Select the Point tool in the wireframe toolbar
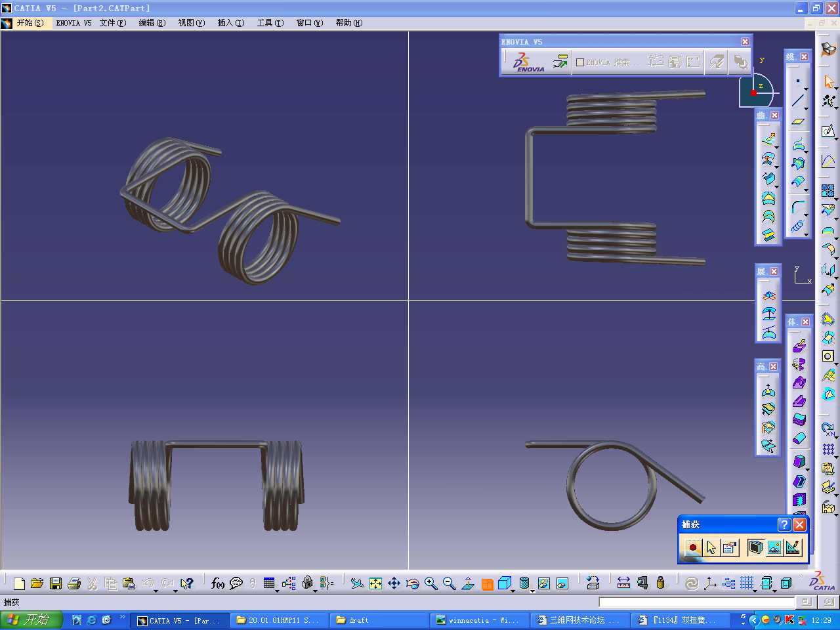The width and height of the screenshot is (840, 630). 798,81
